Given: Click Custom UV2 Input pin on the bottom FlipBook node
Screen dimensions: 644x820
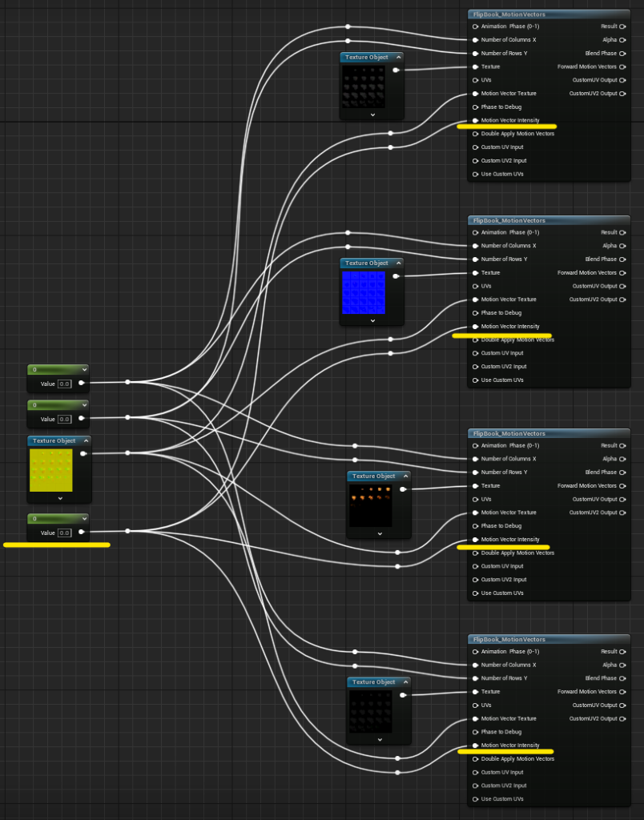Looking at the screenshot, I should [476, 786].
